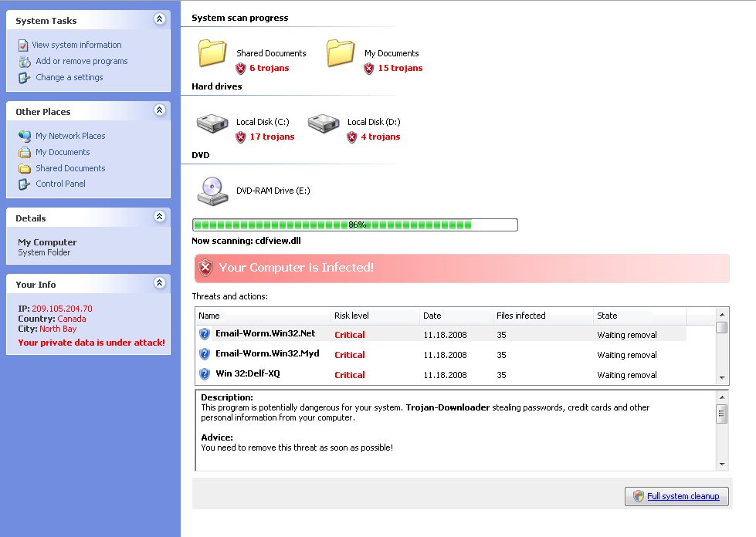The height and width of the screenshot is (537, 756).
Task: Click the Control Panel sidebar icon
Action: pos(24,184)
